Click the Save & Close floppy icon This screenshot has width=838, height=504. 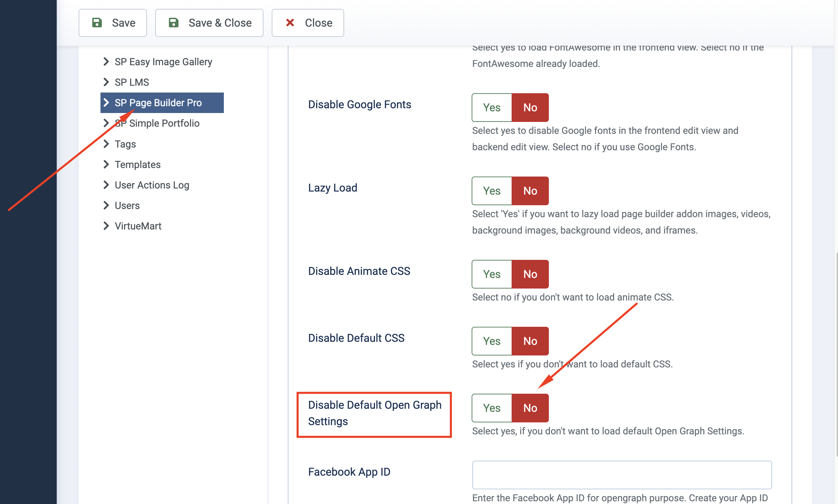pos(174,23)
